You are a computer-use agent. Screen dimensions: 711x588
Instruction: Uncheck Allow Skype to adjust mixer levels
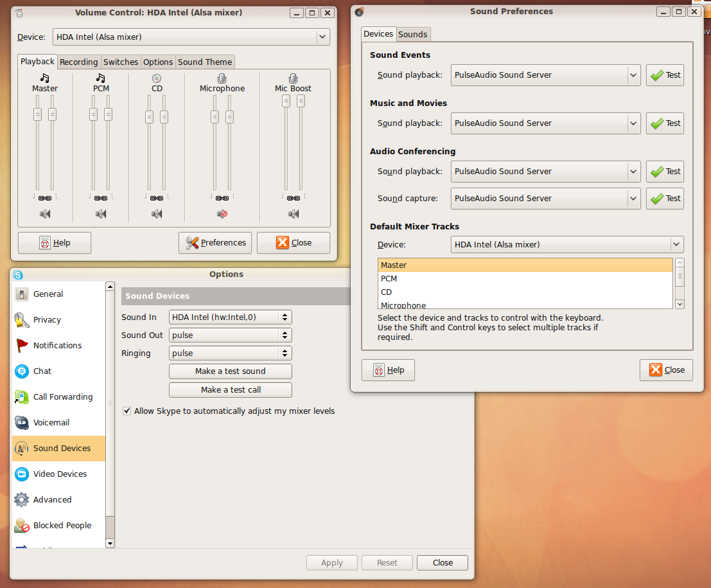[127, 411]
